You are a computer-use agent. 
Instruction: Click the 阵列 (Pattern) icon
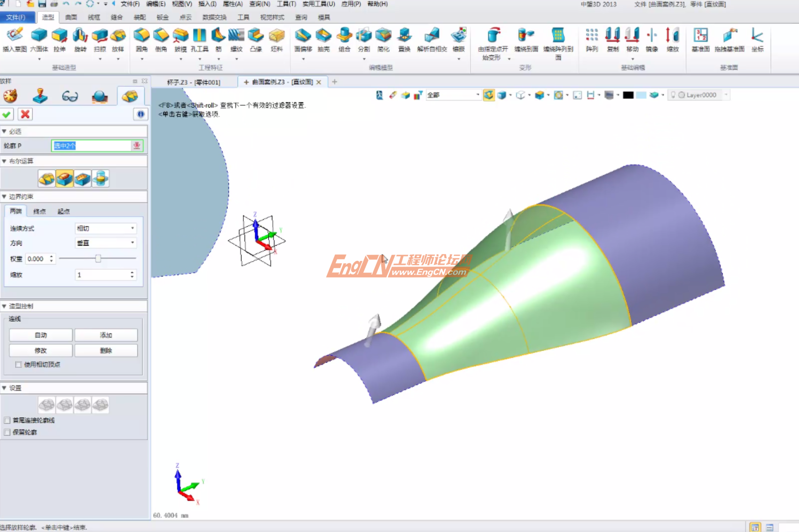pos(592,39)
